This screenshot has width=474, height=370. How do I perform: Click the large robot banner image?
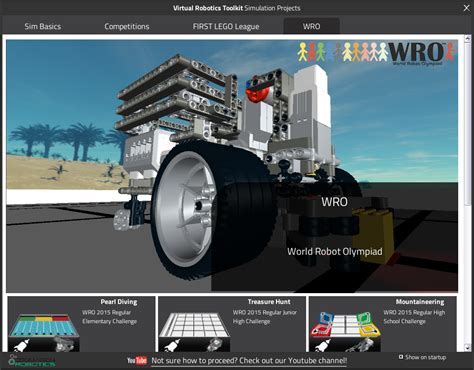(x=232, y=166)
